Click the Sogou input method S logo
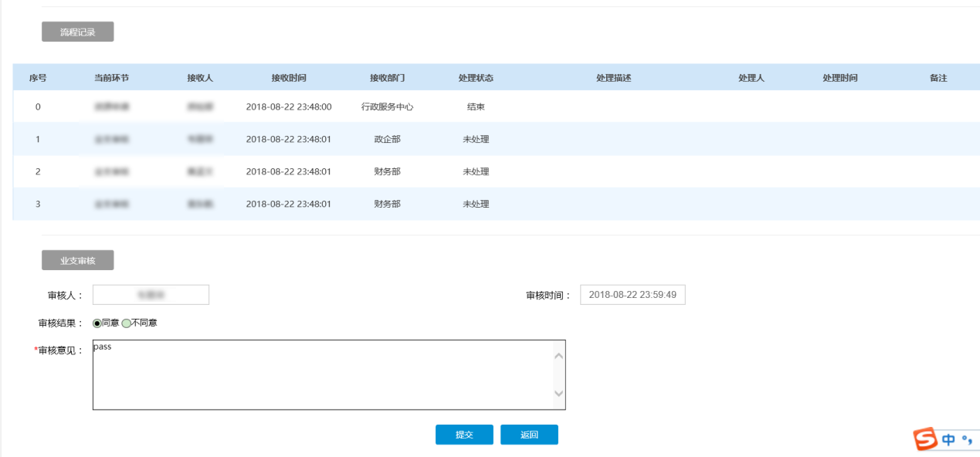 click(925, 437)
